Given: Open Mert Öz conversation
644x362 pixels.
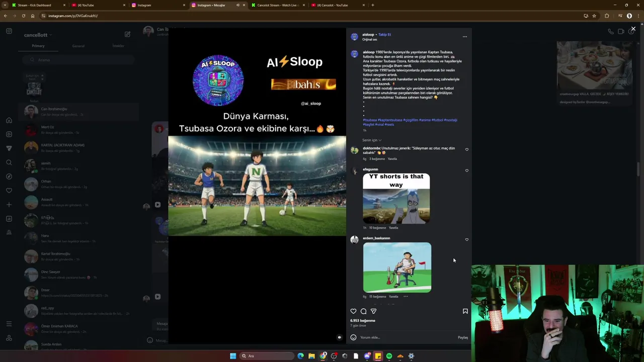Looking at the screenshot, I should click(78, 130).
